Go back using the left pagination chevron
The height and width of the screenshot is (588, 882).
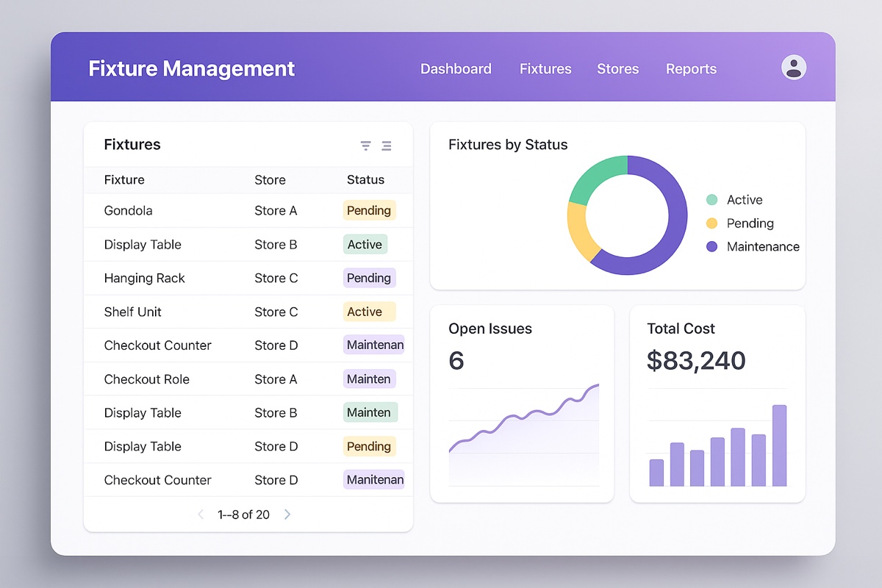[201, 514]
